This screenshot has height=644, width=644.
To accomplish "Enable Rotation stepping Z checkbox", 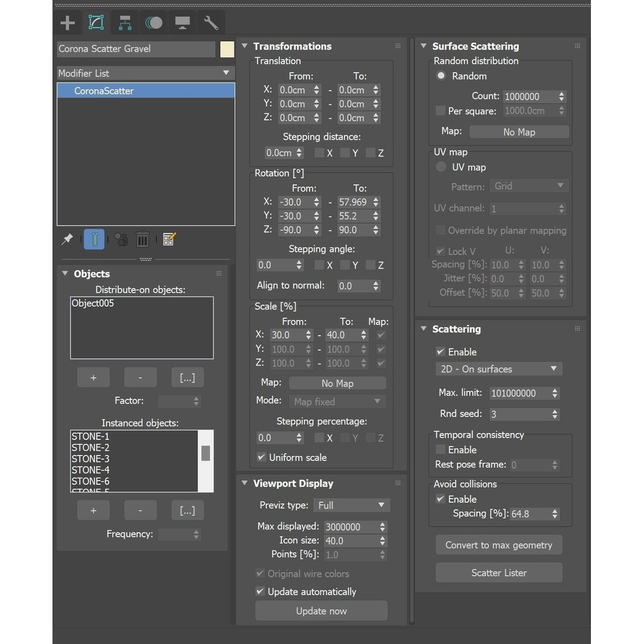I will 370,265.
